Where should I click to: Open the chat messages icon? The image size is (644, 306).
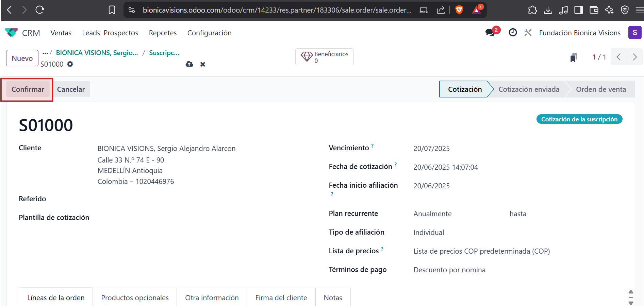click(x=490, y=33)
